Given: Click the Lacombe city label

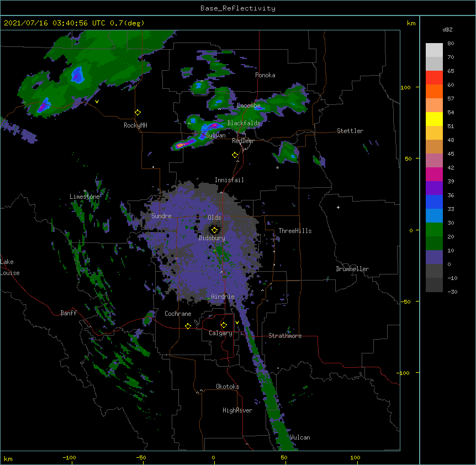Looking at the screenshot, I should point(248,105).
